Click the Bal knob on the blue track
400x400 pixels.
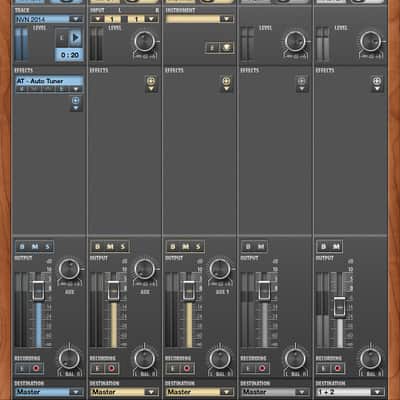coord(69,359)
